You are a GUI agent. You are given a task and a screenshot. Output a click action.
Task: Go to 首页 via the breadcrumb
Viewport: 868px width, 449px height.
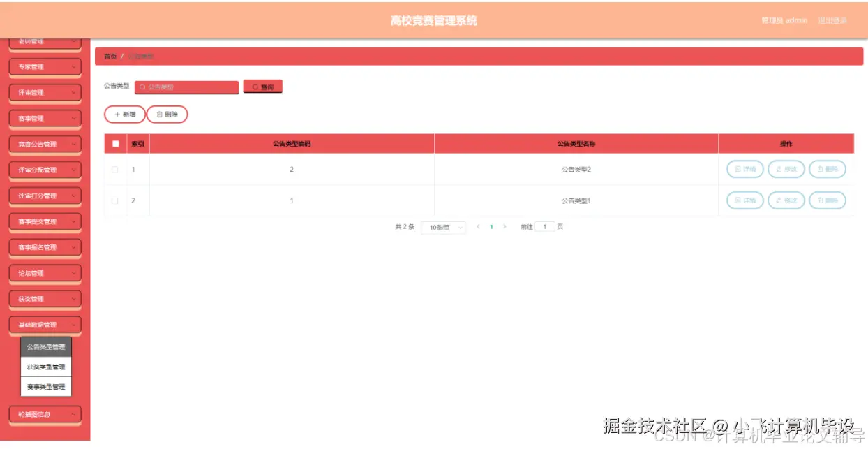tap(110, 57)
